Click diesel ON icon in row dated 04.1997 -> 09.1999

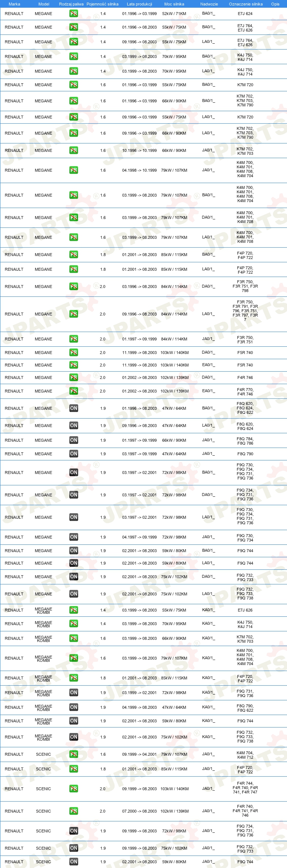click(73, 537)
